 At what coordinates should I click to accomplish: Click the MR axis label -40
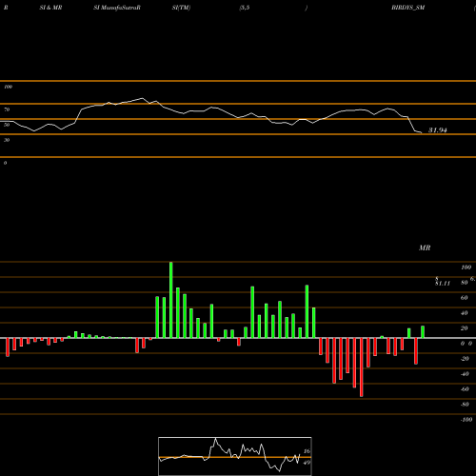(x=465, y=374)
